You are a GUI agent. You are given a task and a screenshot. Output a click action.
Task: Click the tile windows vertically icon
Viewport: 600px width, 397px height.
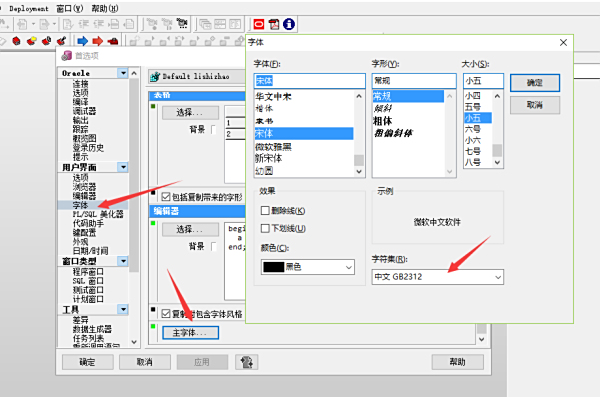pyautogui.click(x=235, y=25)
